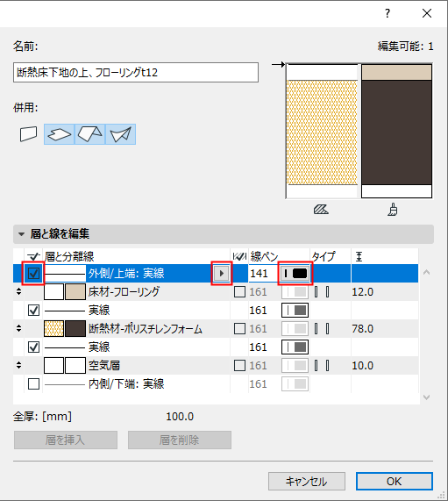Select the 内側/下端: 実線 row
Screen dimensions: 448x501
click(x=216, y=383)
